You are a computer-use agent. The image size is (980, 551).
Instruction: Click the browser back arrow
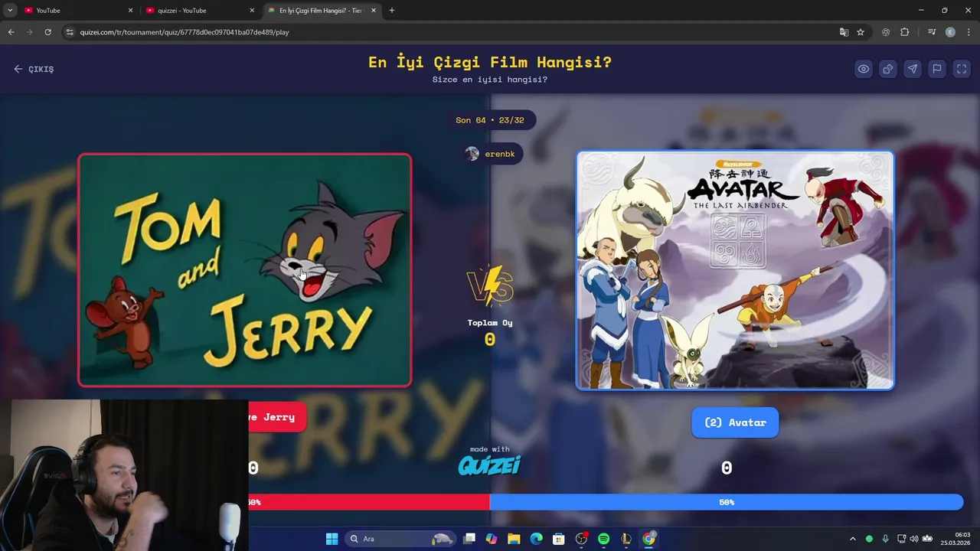pos(11,32)
